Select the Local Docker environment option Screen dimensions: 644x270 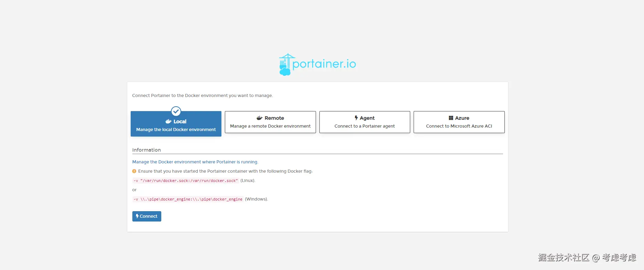pyautogui.click(x=176, y=124)
